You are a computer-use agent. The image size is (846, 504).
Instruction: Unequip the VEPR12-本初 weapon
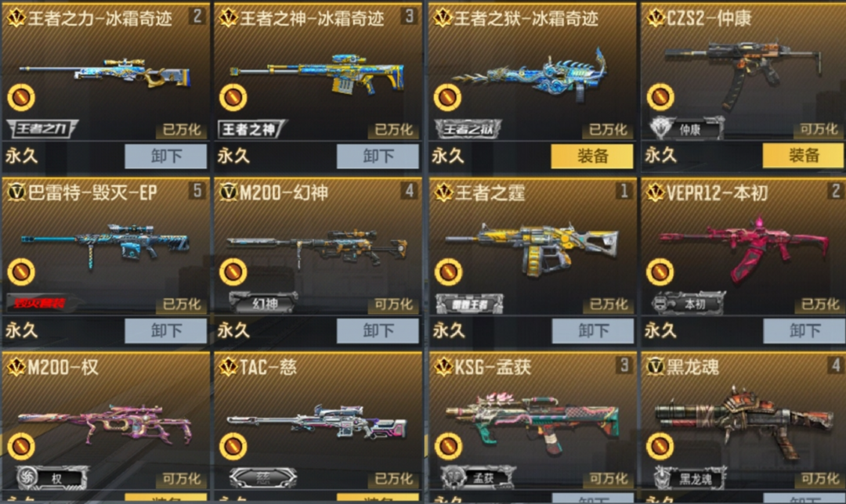tap(804, 330)
